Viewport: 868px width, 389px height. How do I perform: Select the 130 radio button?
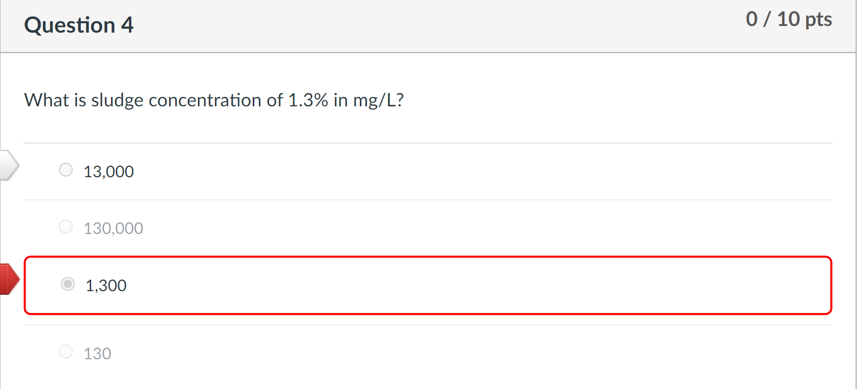point(66,352)
